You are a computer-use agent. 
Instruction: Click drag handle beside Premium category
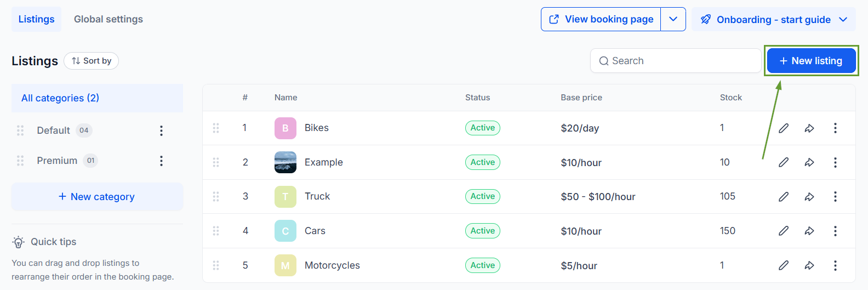(20, 161)
